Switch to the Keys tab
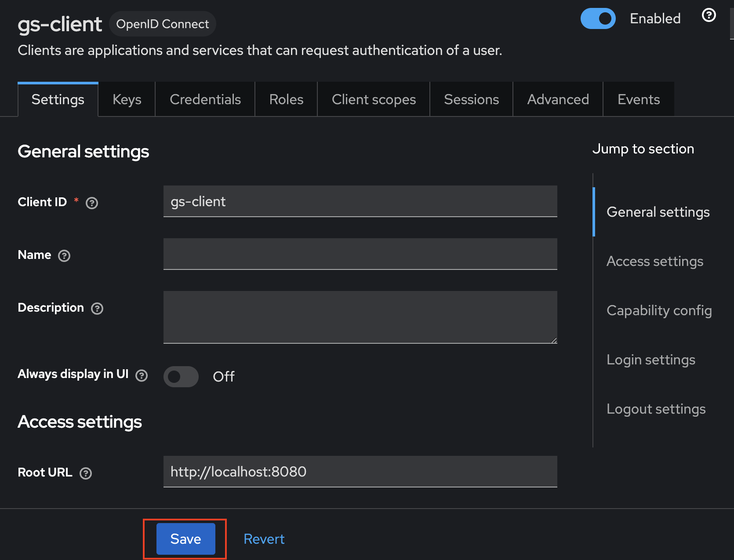Viewport: 734px width, 560px height. tap(127, 99)
